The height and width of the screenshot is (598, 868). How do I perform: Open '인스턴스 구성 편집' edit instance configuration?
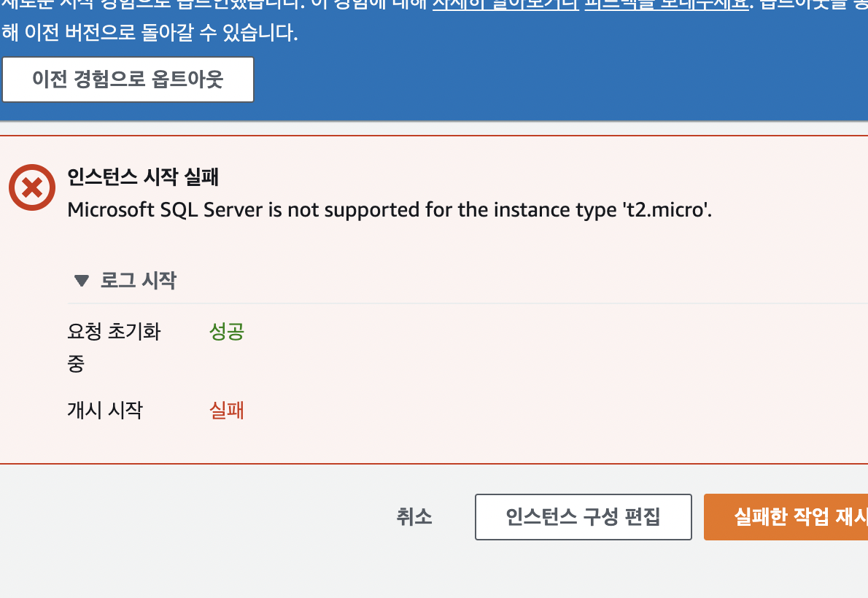(x=584, y=517)
